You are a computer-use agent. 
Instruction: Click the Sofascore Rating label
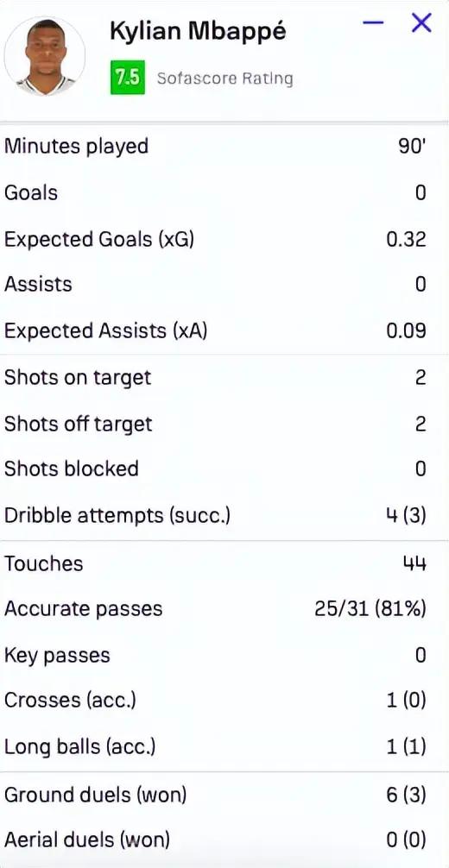pyautogui.click(x=224, y=78)
